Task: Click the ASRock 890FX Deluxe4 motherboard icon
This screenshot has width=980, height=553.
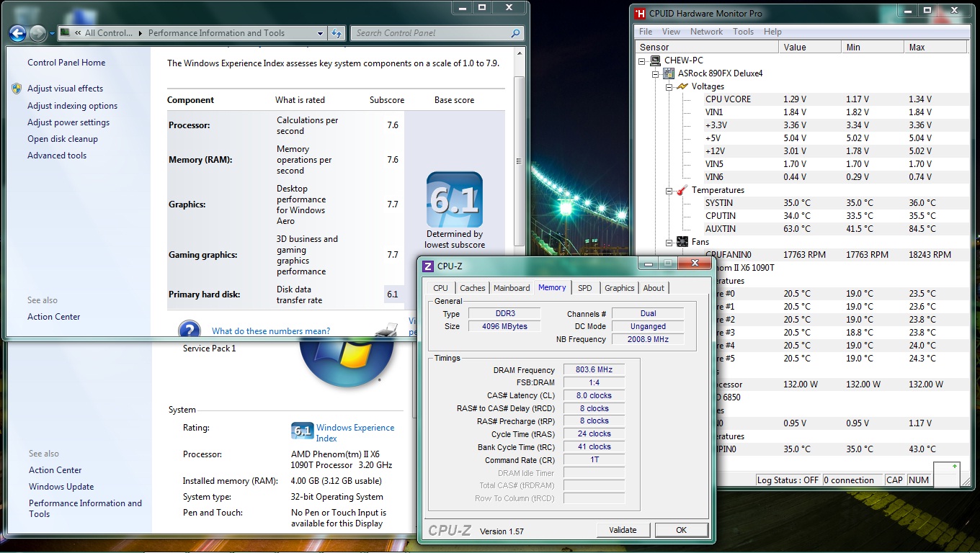Action: [668, 73]
